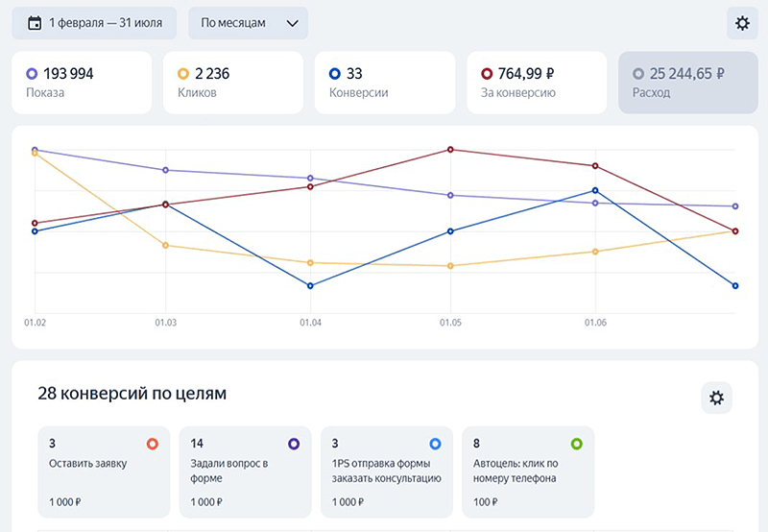Enable the Расход metric card
Image resolution: width=768 pixels, height=532 pixels.
click(687, 83)
